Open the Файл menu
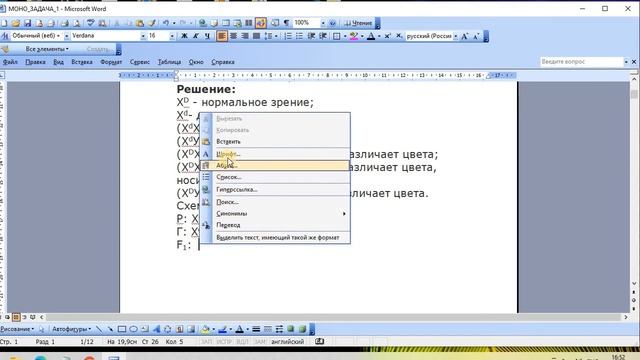The height and width of the screenshot is (360, 640). 10,62
